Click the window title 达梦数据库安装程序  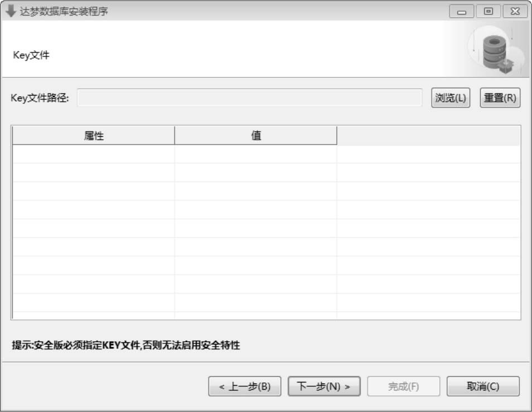(x=64, y=11)
